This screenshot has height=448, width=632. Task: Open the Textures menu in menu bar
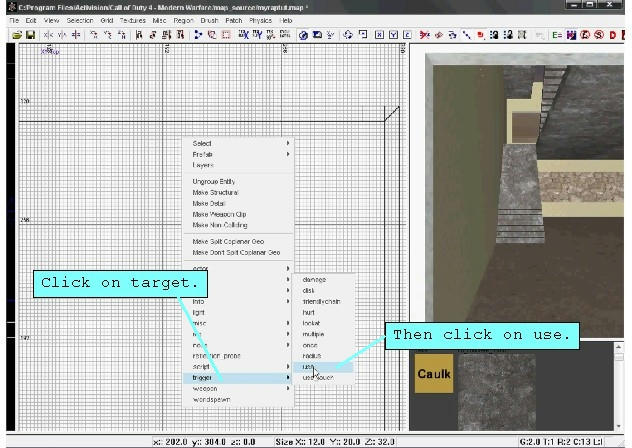click(132, 20)
